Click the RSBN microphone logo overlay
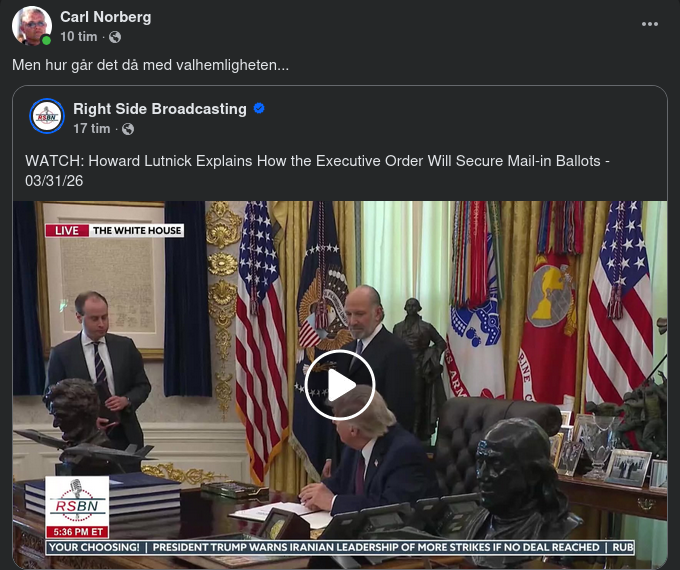The height and width of the screenshot is (570, 680). [x=77, y=501]
